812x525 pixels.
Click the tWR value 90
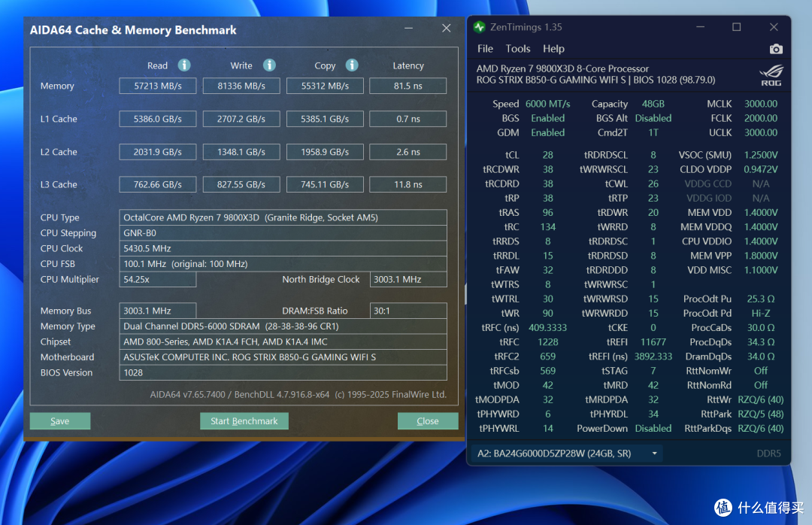[548, 314]
